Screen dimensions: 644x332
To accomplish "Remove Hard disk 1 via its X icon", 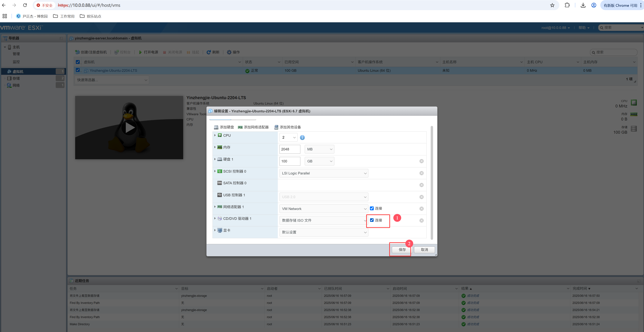I will (x=421, y=161).
